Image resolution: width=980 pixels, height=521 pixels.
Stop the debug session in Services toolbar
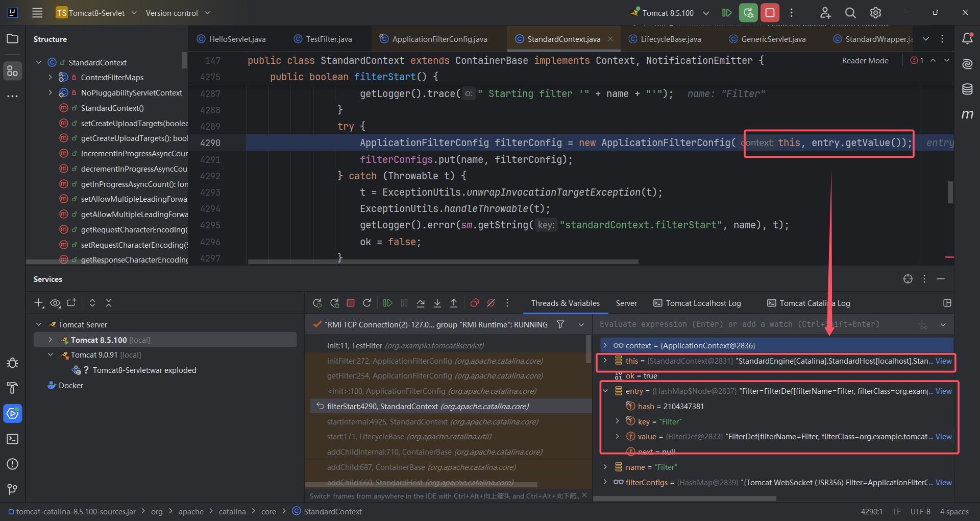[351, 303]
